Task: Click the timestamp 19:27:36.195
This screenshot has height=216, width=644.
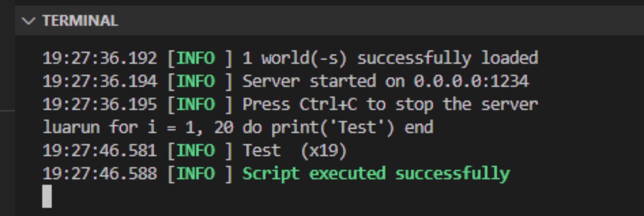Action: [100, 104]
